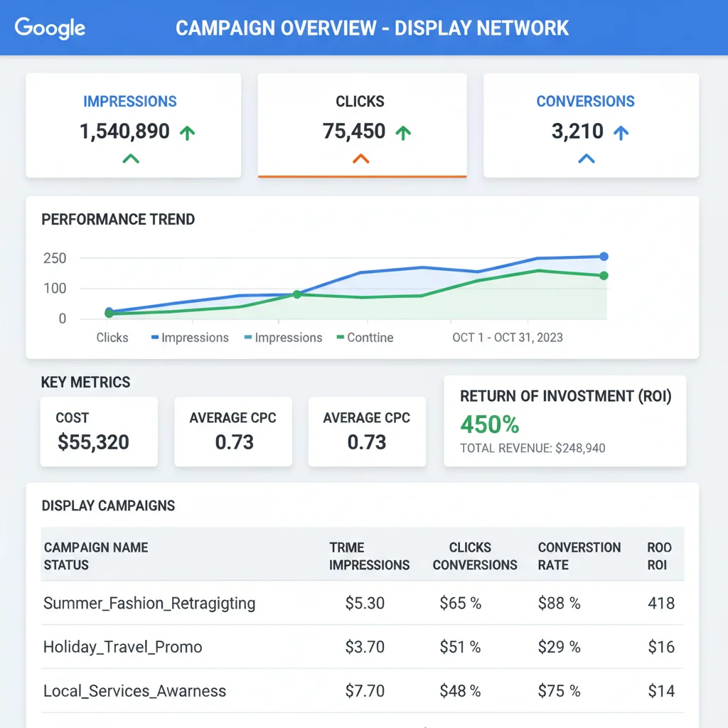Image resolution: width=728 pixels, height=728 pixels.
Task: Click the 250 y-axis label on chart
Action: coord(55,258)
